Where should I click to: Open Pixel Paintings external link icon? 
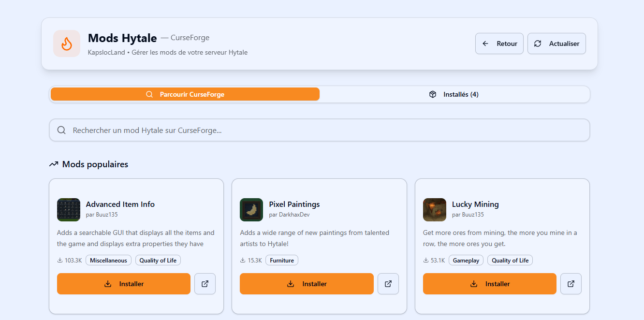(388, 284)
